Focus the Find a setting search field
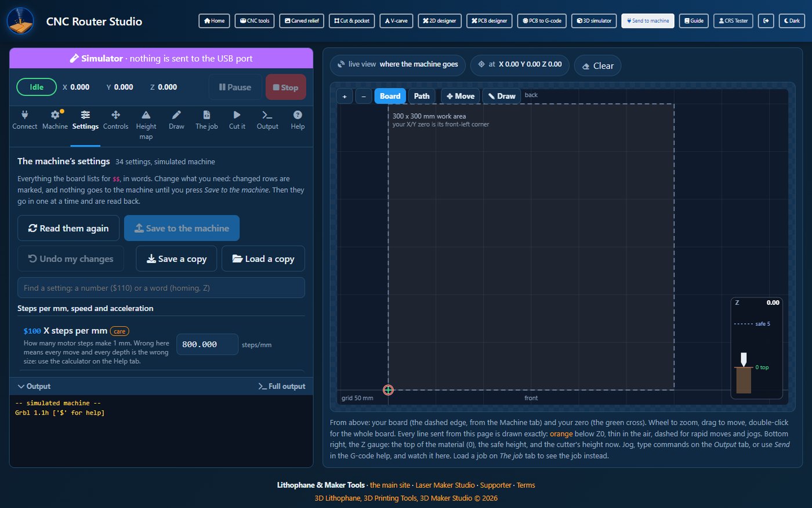 (x=161, y=288)
